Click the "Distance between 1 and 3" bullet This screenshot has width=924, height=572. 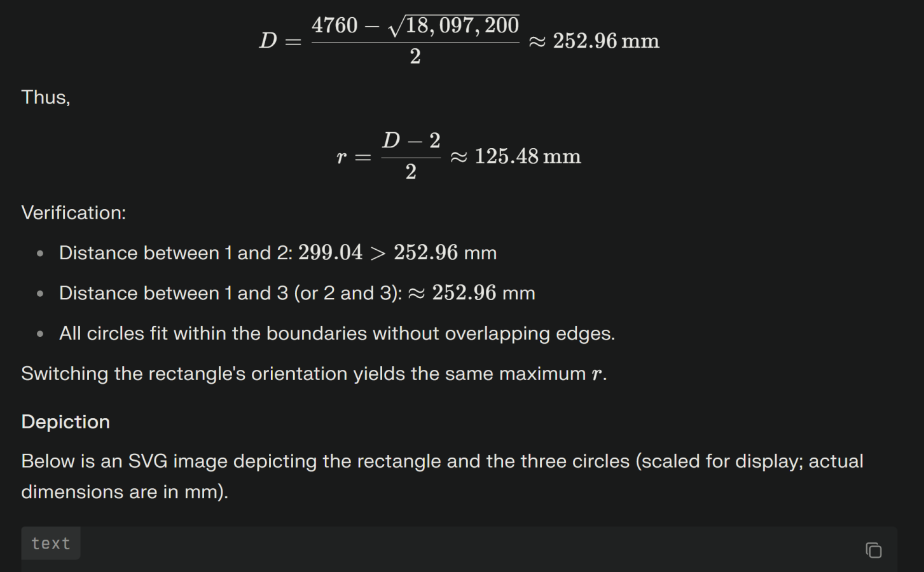coord(230,293)
